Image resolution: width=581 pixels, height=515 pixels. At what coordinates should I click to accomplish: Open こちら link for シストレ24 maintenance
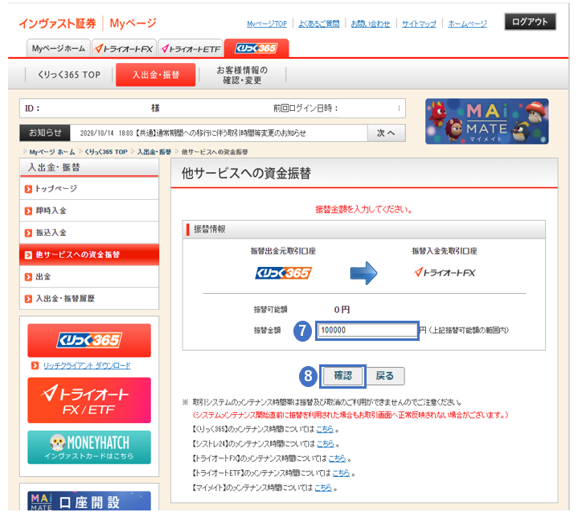pos(325,443)
